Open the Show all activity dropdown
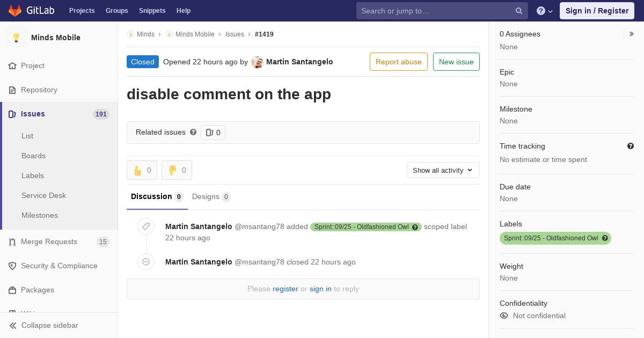This screenshot has width=644, height=338. click(443, 170)
